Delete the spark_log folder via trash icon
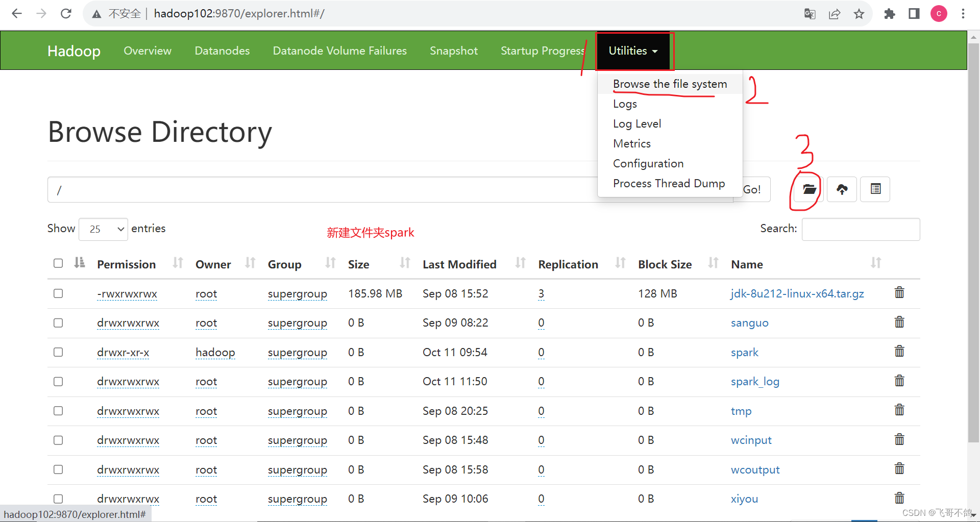Image resolution: width=980 pixels, height=522 pixels. pyautogui.click(x=899, y=381)
